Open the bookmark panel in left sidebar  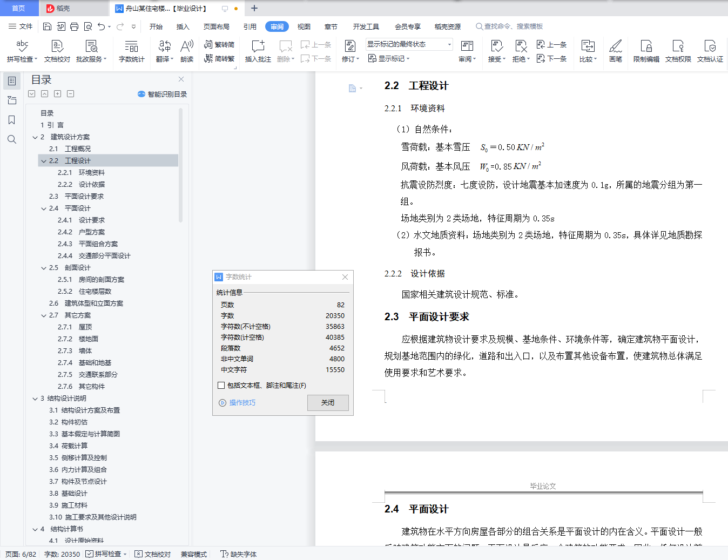coord(12,120)
